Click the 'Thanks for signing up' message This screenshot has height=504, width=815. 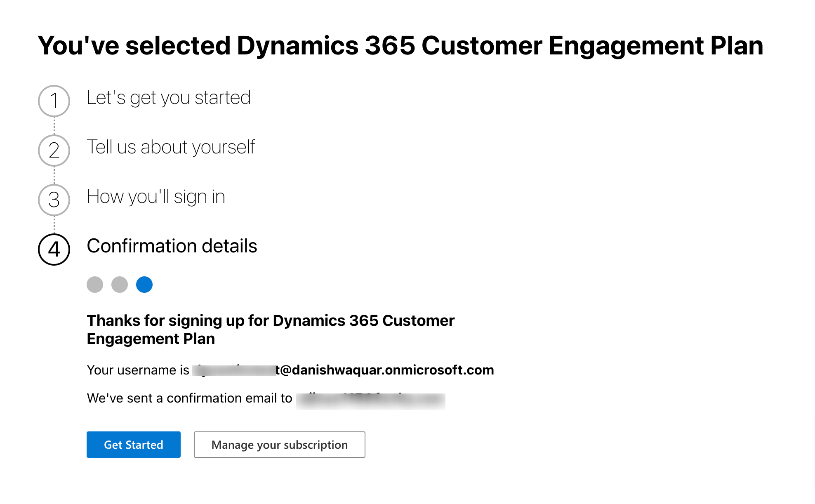(270, 329)
